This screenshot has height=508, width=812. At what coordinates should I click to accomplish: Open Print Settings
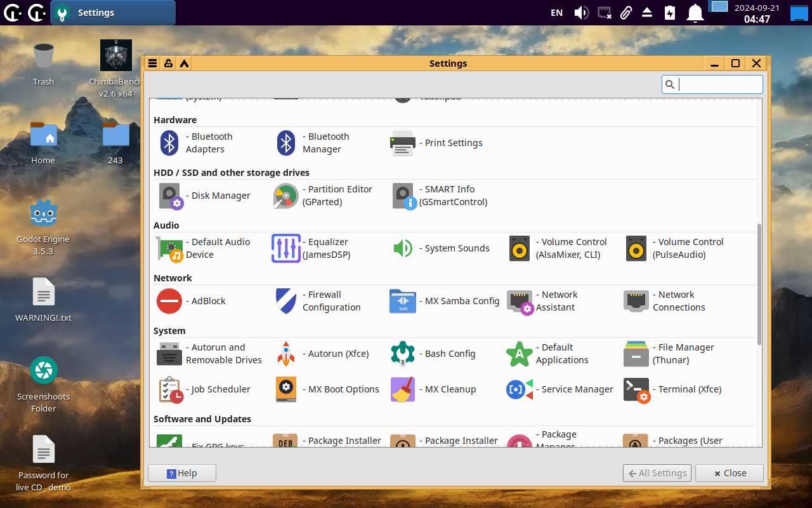coord(403,143)
